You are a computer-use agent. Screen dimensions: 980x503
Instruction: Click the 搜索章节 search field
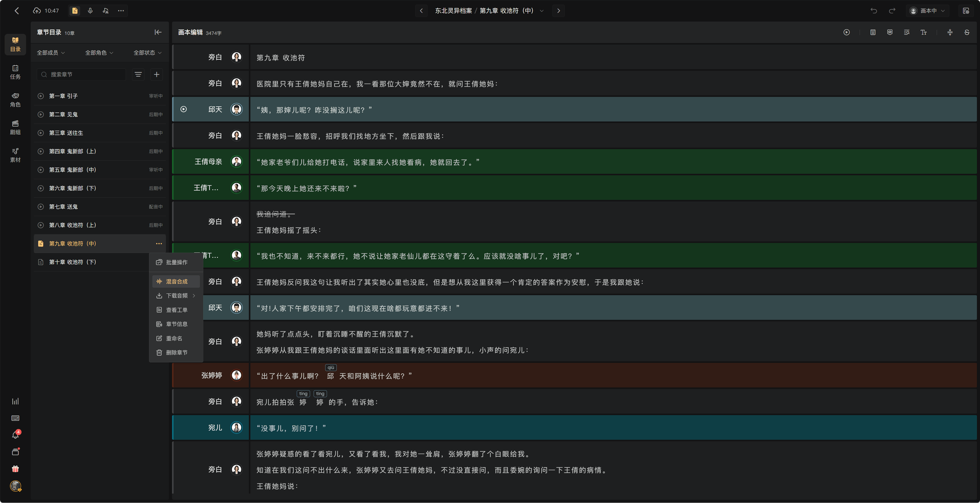click(x=81, y=74)
